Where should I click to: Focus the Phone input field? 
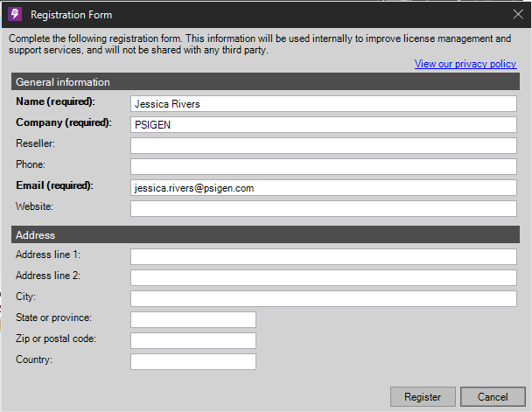pyautogui.click(x=324, y=167)
